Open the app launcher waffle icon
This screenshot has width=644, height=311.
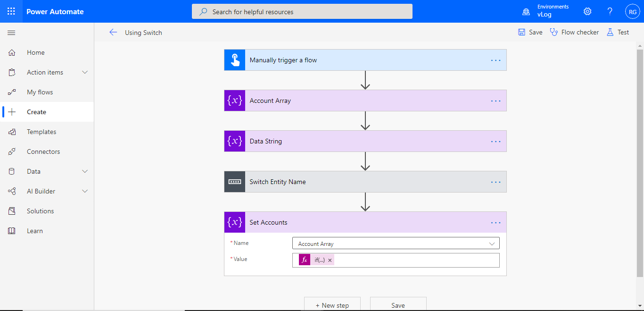click(11, 11)
